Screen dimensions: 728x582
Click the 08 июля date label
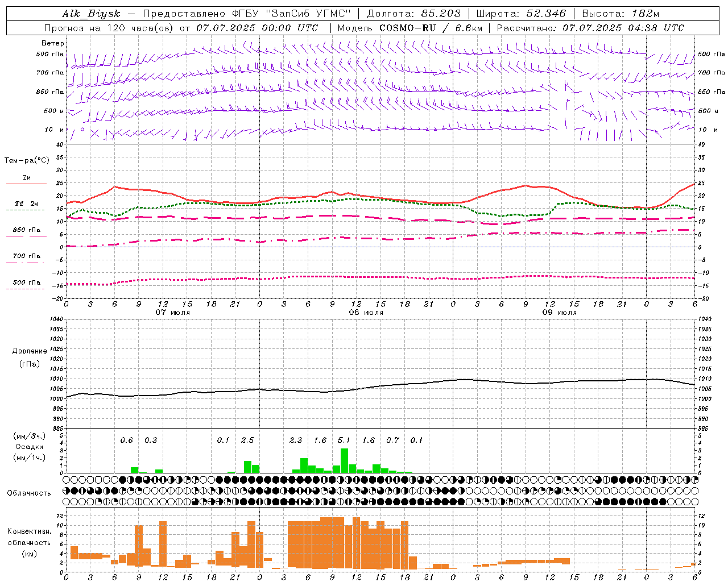click(x=366, y=313)
